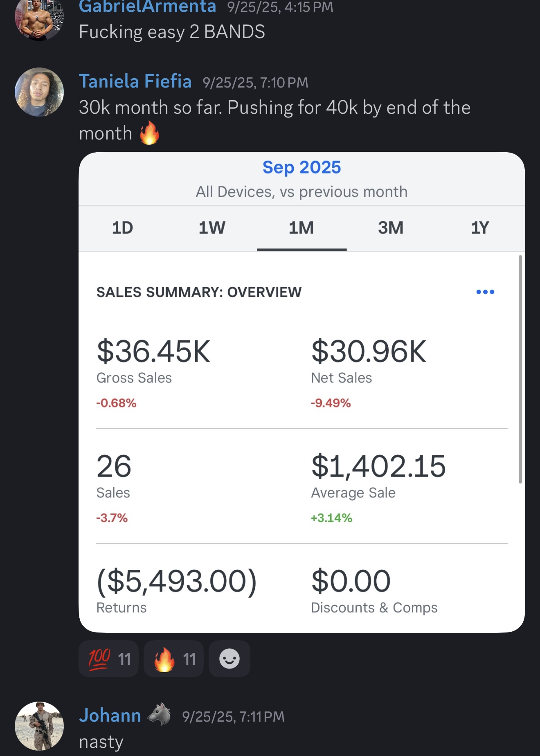Viewport: 540px width, 756px height.
Task: Click the sales summary scrollbar
Action: pyautogui.click(x=520, y=369)
